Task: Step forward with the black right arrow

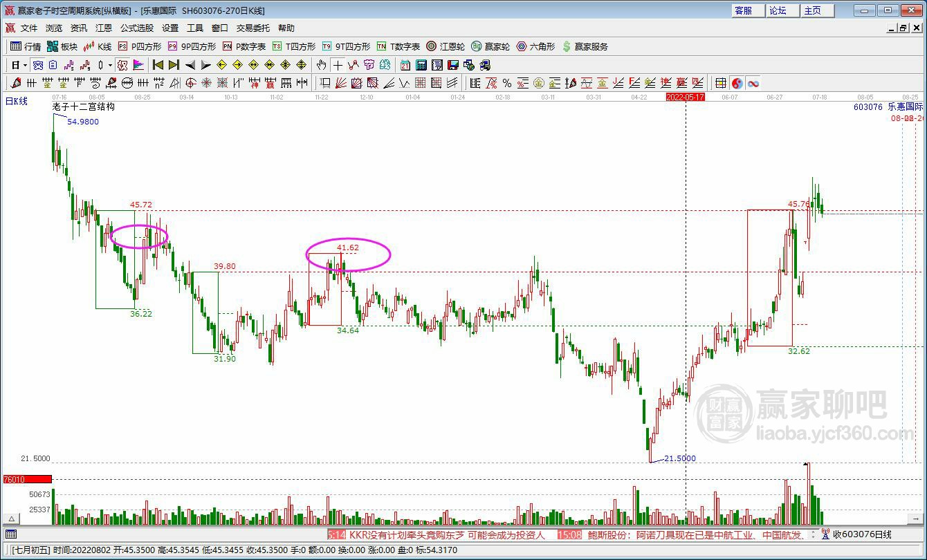Action: [205, 65]
